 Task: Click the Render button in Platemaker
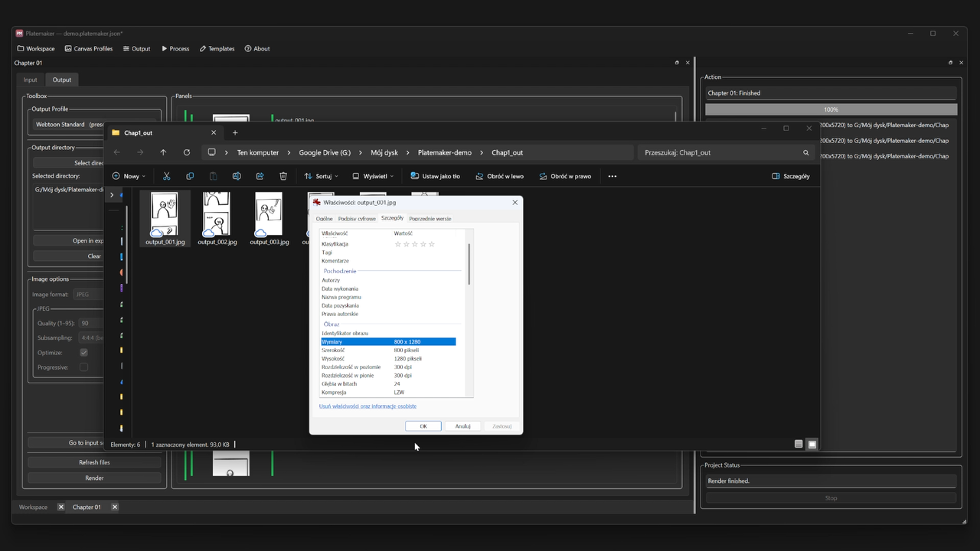pos(94,478)
